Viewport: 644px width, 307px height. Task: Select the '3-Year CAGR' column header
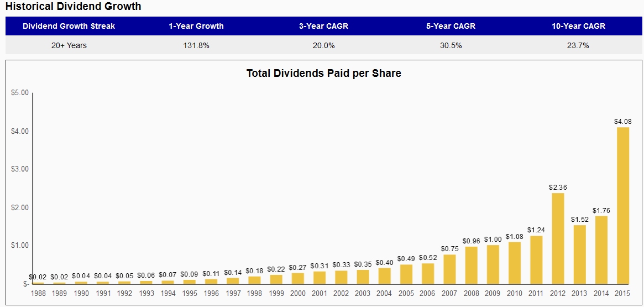(x=323, y=26)
